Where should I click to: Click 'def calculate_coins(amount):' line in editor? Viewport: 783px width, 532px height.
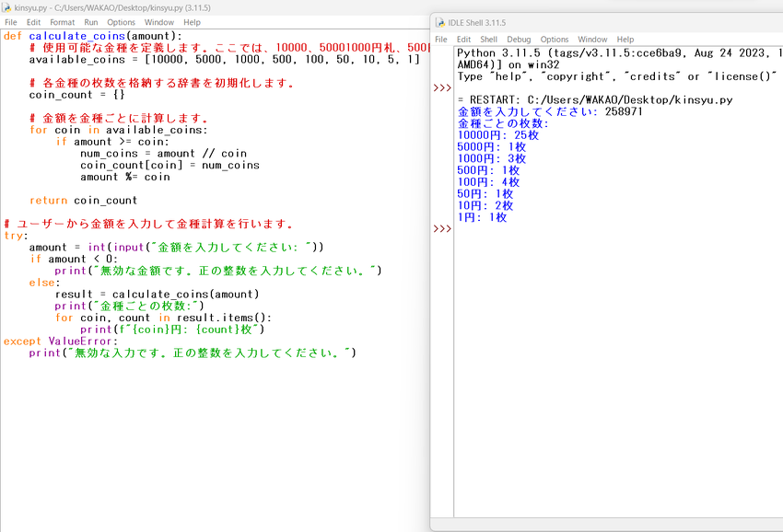coord(93,36)
